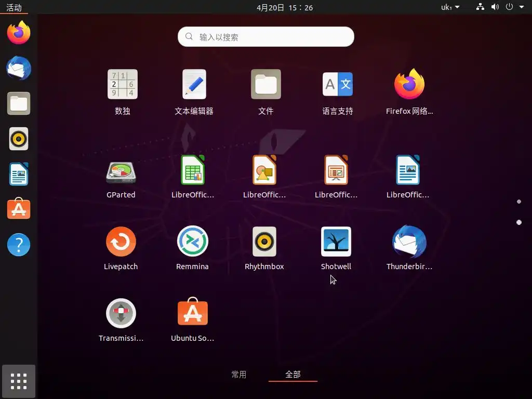Click the power icon in top bar
This screenshot has width=532, height=399.
[x=509, y=7]
